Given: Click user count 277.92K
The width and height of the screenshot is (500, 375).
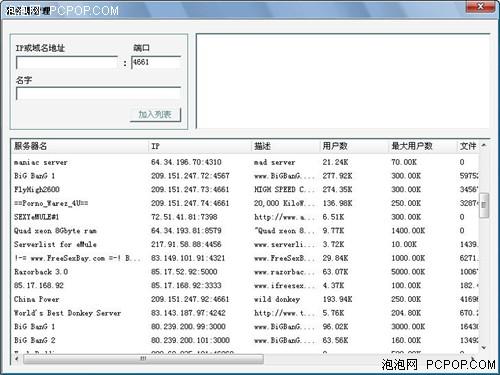Looking at the screenshot, I should tap(337, 176).
